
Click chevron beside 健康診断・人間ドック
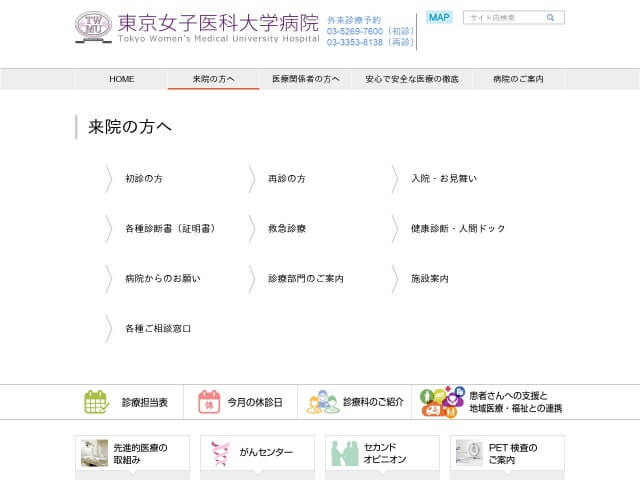(x=395, y=229)
